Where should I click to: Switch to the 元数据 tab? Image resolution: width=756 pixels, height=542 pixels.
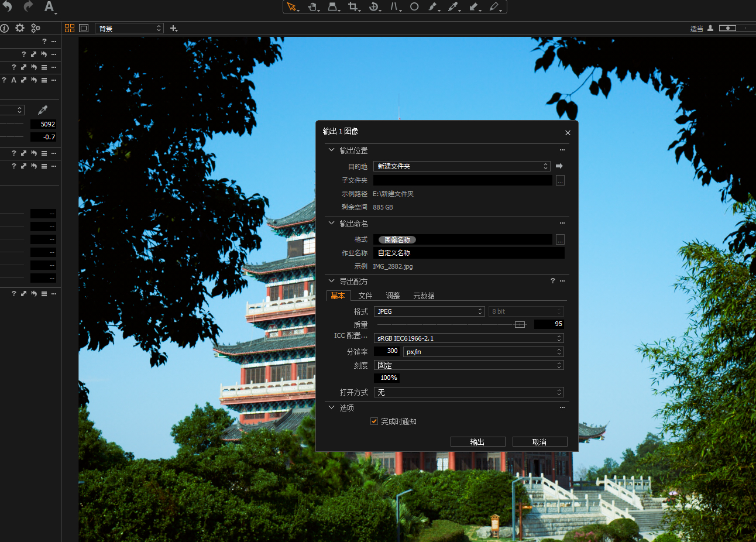[x=424, y=296]
